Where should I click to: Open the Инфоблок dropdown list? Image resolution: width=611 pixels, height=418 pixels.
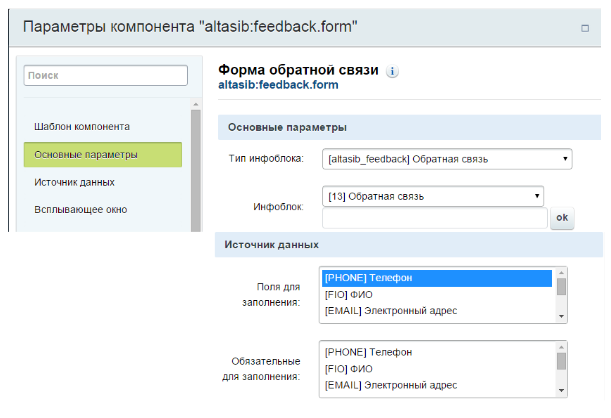coord(432,196)
